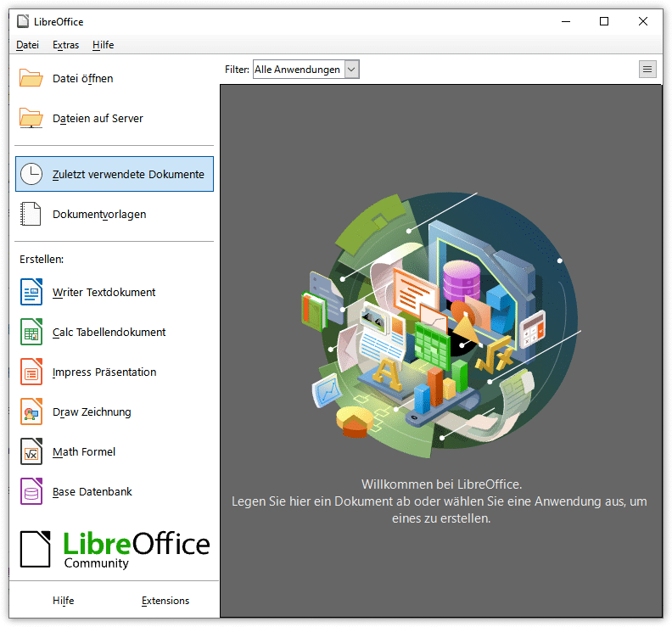
Task: Click the Datei öffnen label
Action: click(x=82, y=78)
